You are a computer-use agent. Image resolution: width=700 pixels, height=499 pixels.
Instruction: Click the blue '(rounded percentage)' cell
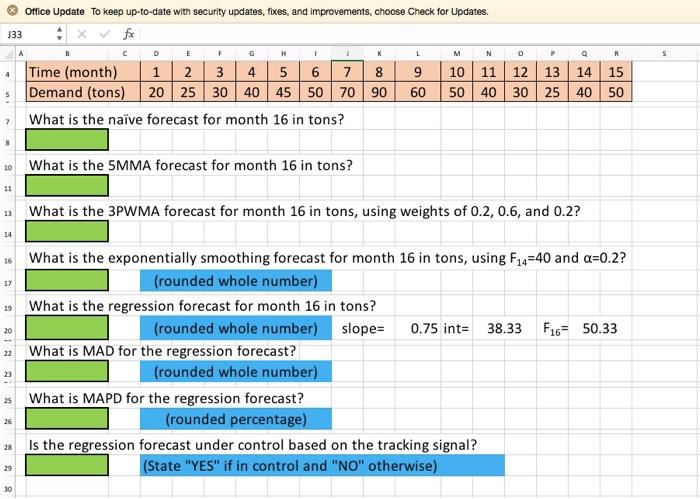click(236, 419)
